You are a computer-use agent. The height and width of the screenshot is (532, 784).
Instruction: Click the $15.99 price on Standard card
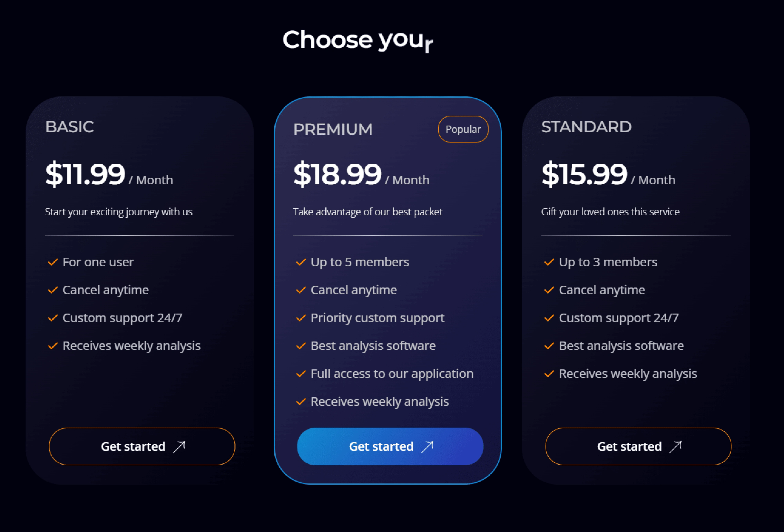tap(584, 174)
